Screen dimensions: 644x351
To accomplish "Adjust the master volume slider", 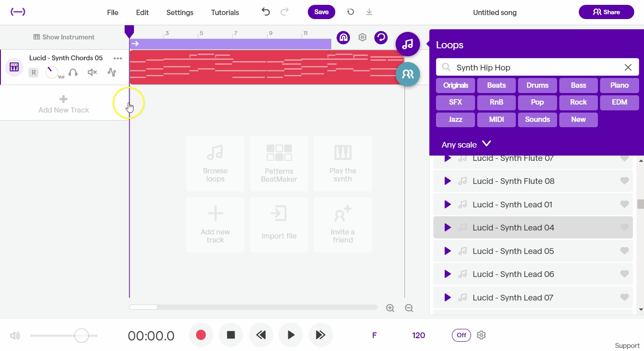I will [x=81, y=335].
